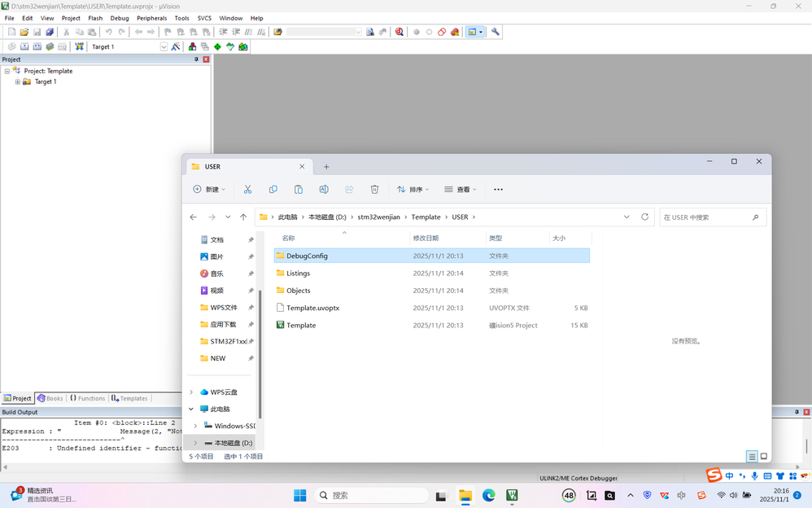The height and width of the screenshot is (508, 812).
Task: Refresh the USER folder view
Action: (x=644, y=217)
